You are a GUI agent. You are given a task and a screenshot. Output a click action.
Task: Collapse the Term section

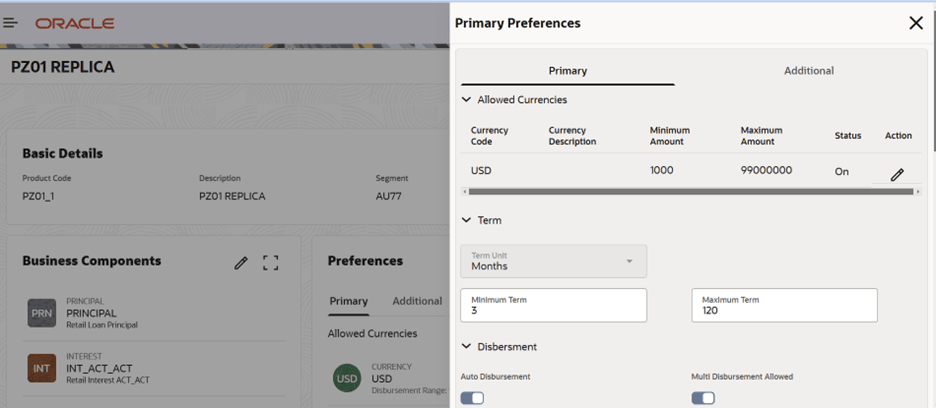click(x=466, y=220)
